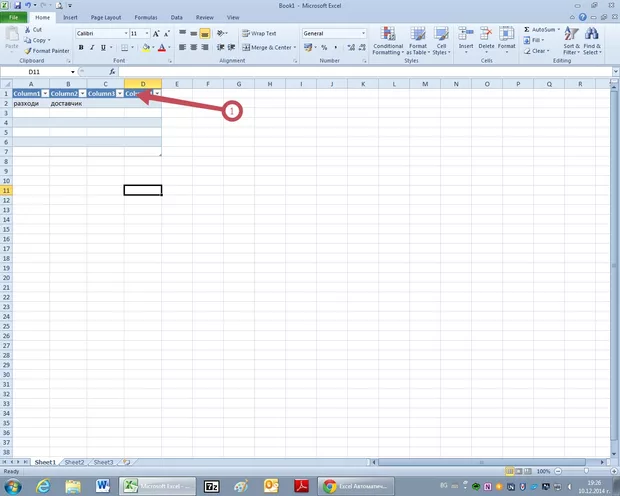This screenshot has width=620, height=496.
Task: Toggle Bottom Align vertical alignment
Action: 204,34
